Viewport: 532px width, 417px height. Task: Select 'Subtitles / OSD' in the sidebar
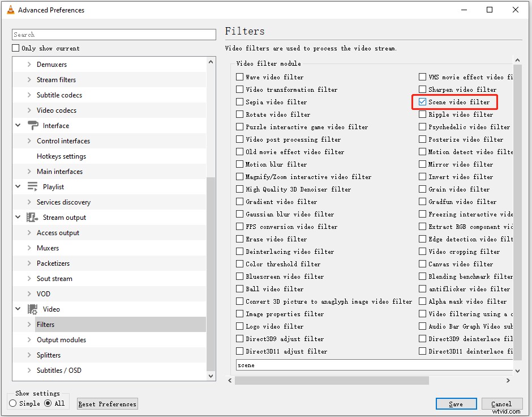point(57,370)
